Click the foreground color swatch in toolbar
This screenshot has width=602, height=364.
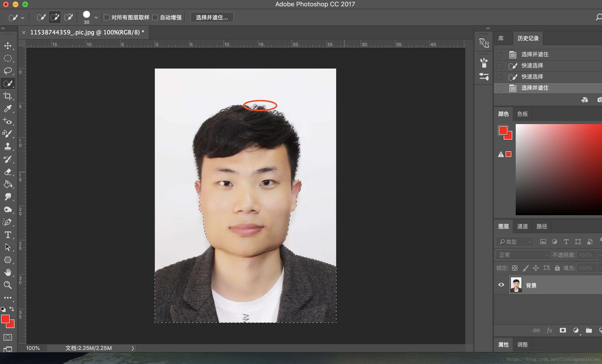5,319
